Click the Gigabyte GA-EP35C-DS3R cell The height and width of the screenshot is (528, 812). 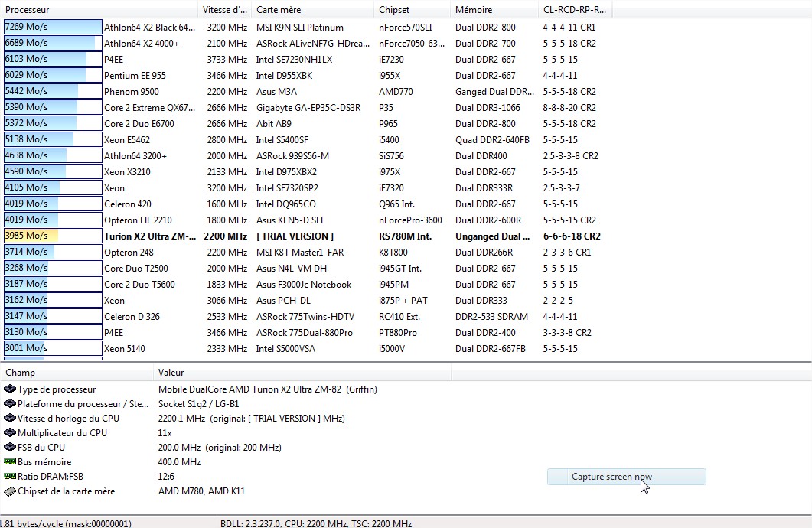click(x=308, y=108)
